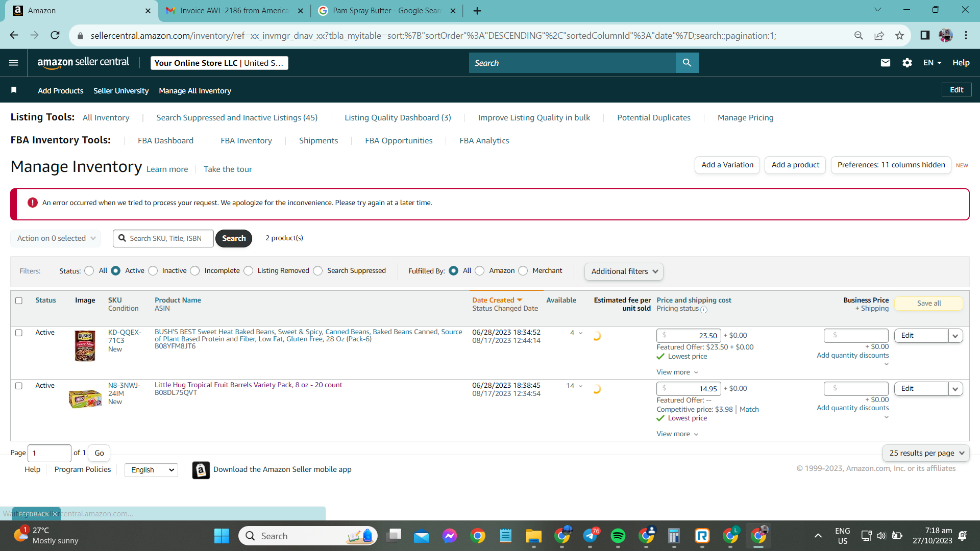Open the Add Products menu item
This screenshot has height=551, width=980.
point(60,91)
